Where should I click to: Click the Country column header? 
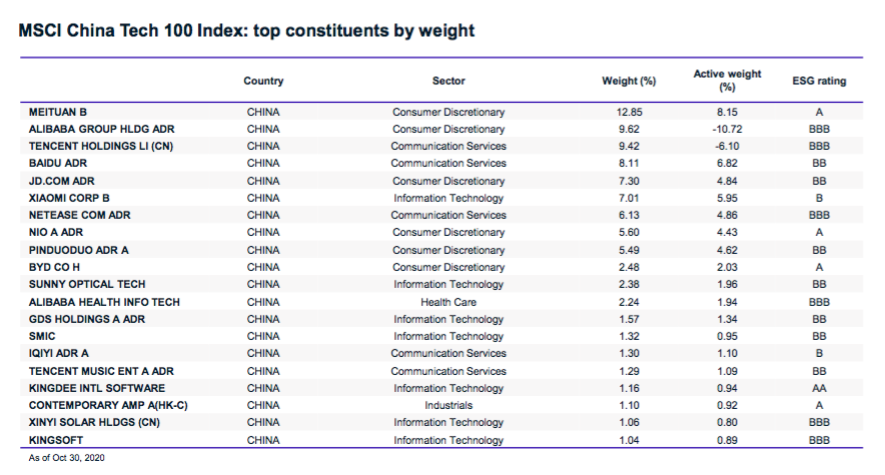pos(263,81)
